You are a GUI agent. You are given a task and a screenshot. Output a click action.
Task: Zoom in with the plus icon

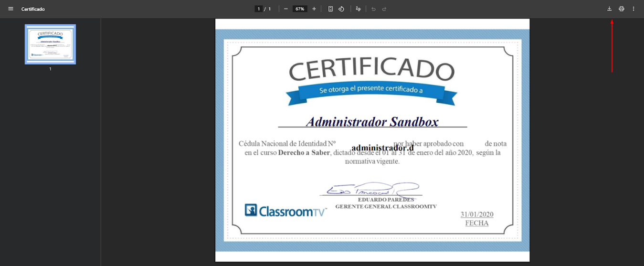pos(314,9)
